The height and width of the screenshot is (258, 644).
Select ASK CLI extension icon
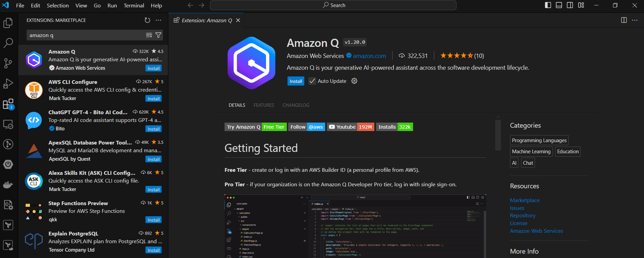[34, 181]
